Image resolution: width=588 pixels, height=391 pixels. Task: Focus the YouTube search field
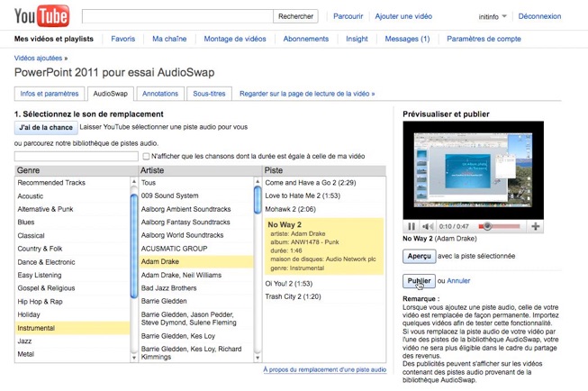point(177,16)
